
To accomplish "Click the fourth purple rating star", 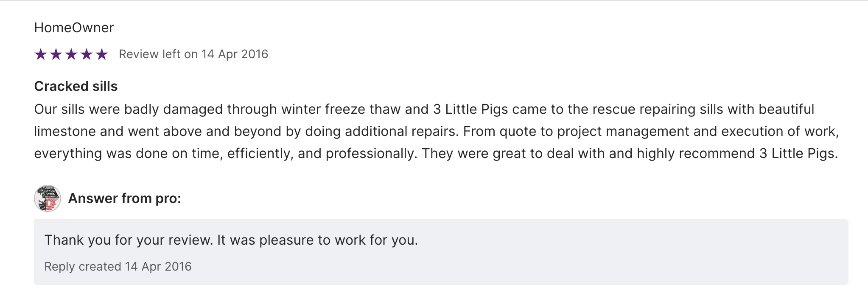I will tap(87, 54).
